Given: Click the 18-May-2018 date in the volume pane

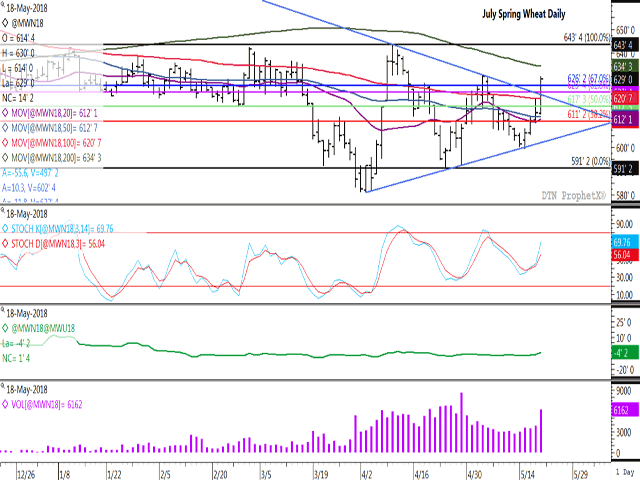Looking at the screenshot, I should tap(27, 390).
